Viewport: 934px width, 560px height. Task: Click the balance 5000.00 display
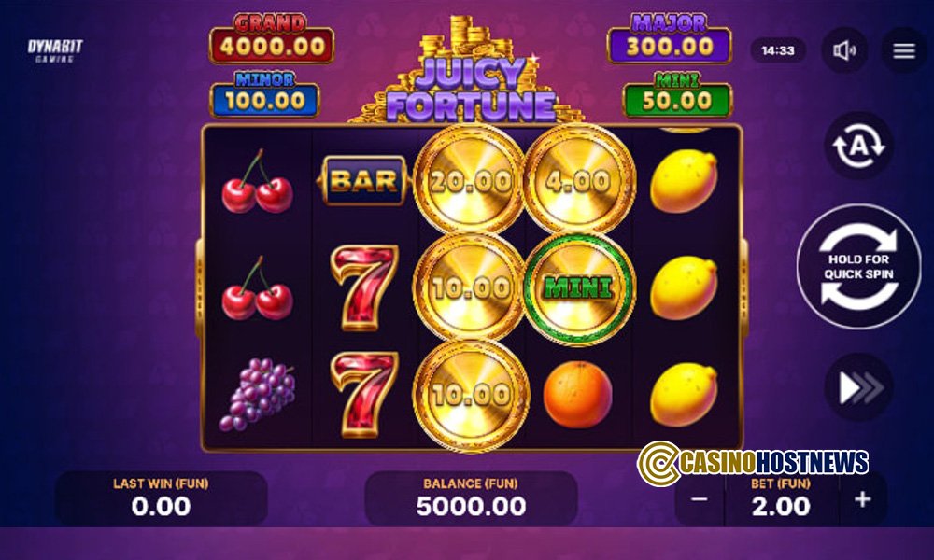[x=471, y=498]
